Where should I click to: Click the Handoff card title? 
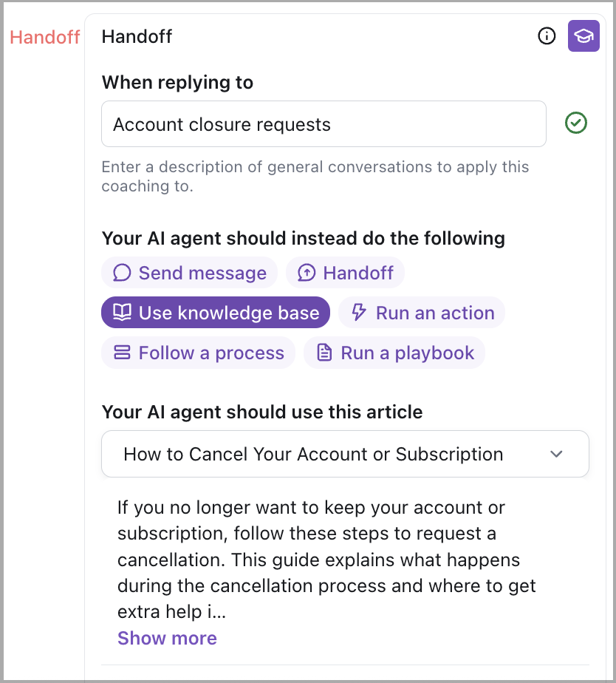point(137,36)
